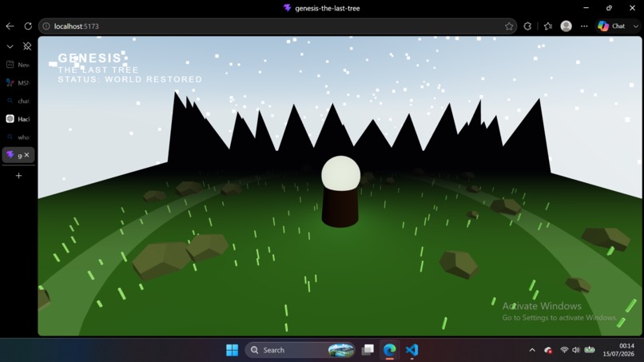Click the white orb on the stump

pos(340,173)
